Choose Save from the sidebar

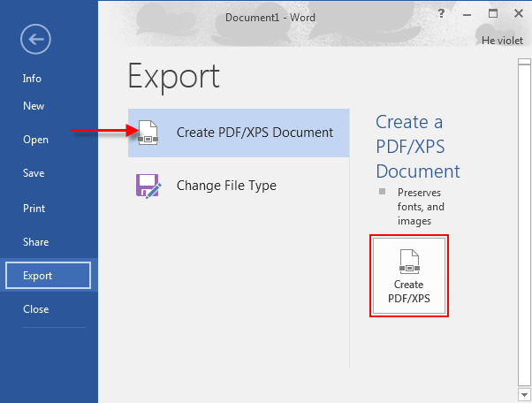[34, 173]
